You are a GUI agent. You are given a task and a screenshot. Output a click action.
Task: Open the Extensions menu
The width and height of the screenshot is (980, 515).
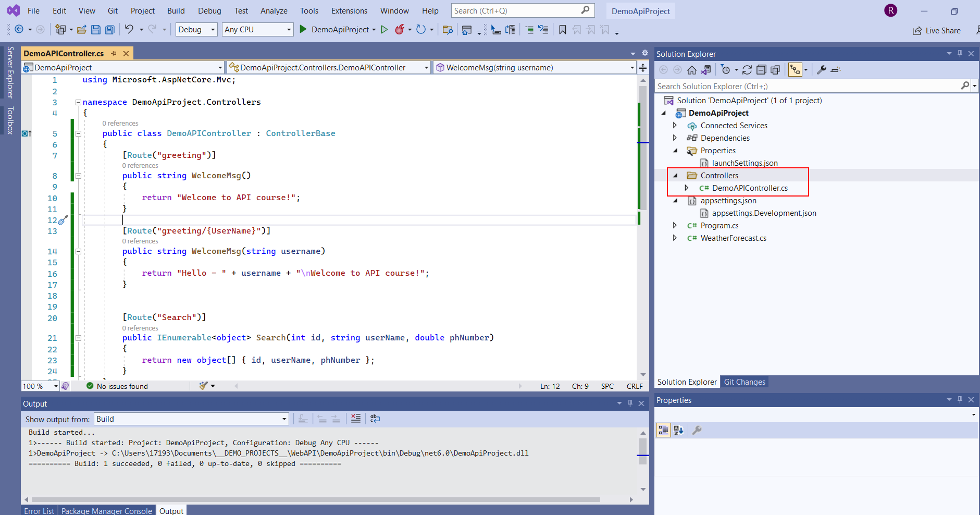click(349, 10)
